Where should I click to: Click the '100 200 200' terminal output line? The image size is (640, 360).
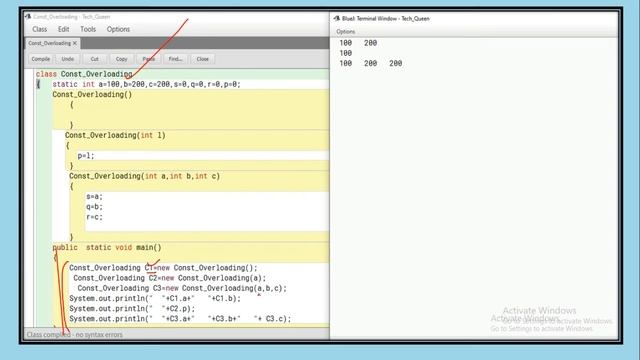(x=371, y=63)
